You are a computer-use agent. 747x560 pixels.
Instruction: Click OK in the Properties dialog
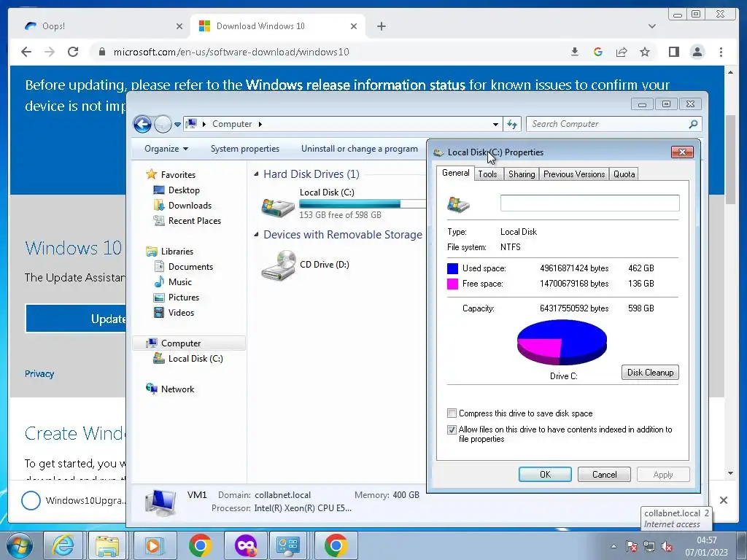click(x=545, y=474)
